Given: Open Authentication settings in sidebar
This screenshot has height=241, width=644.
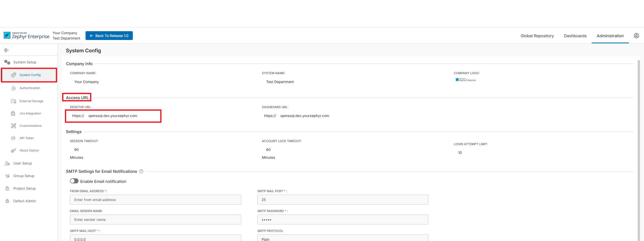Looking at the screenshot, I should click(30, 88).
